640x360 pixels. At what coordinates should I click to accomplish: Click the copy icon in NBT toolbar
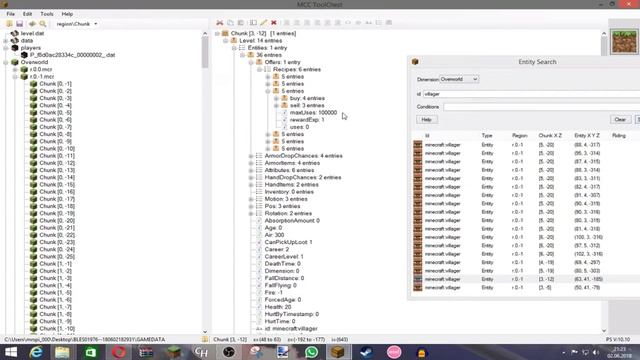(230, 22)
